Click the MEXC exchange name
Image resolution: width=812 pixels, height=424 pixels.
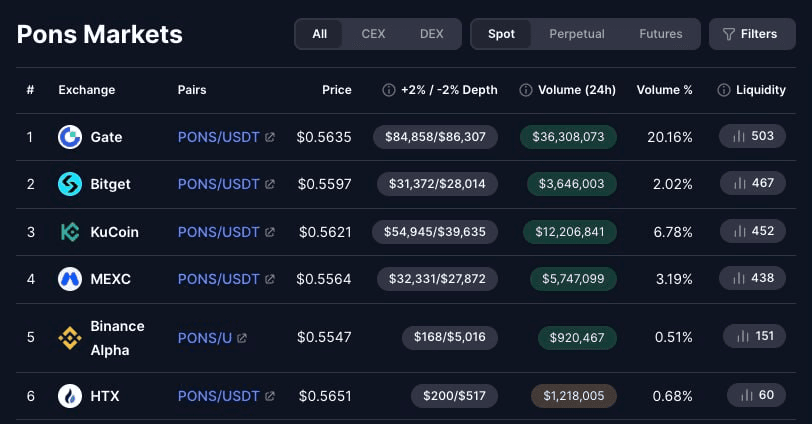click(x=110, y=279)
